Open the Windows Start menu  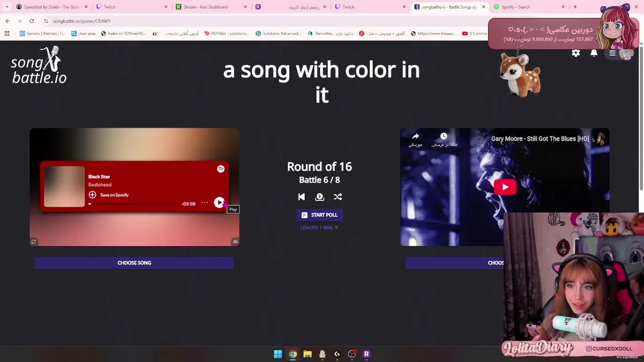click(278, 354)
